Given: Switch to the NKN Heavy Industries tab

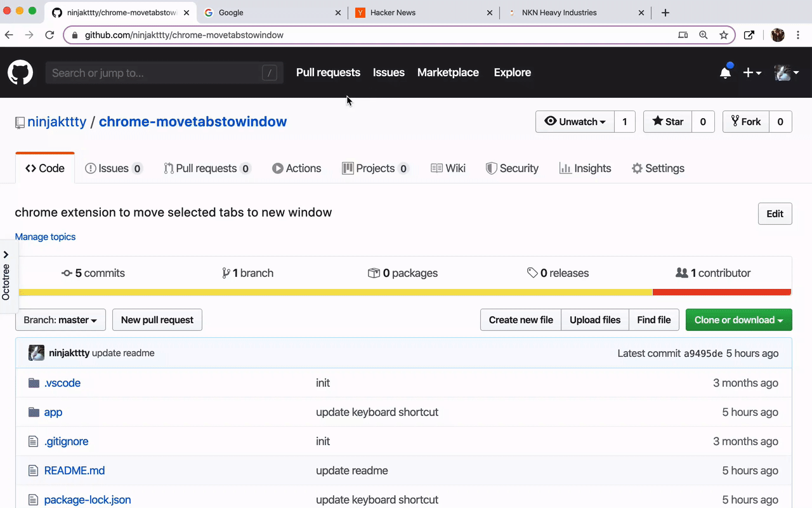Looking at the screenshot, I should (x=575, y=13).
